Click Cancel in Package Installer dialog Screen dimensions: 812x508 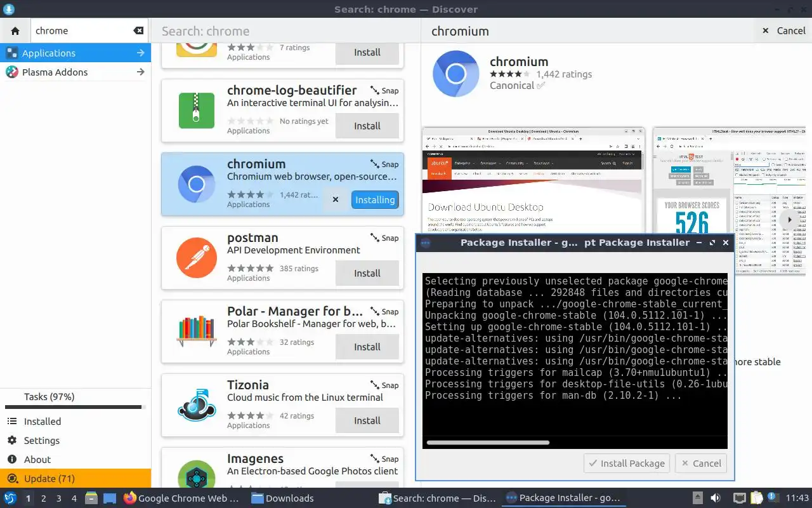click(x=701, y=463)
